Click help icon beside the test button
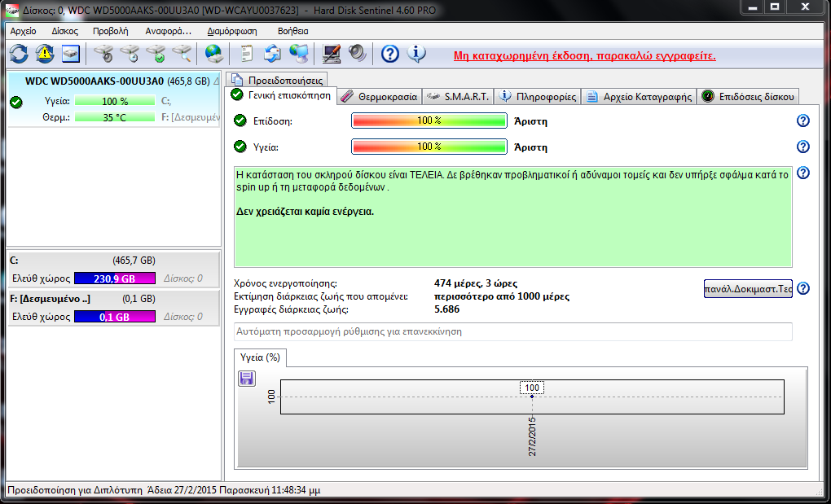The height and width of the screenshot is (504, 831). (x=803, y=288)
